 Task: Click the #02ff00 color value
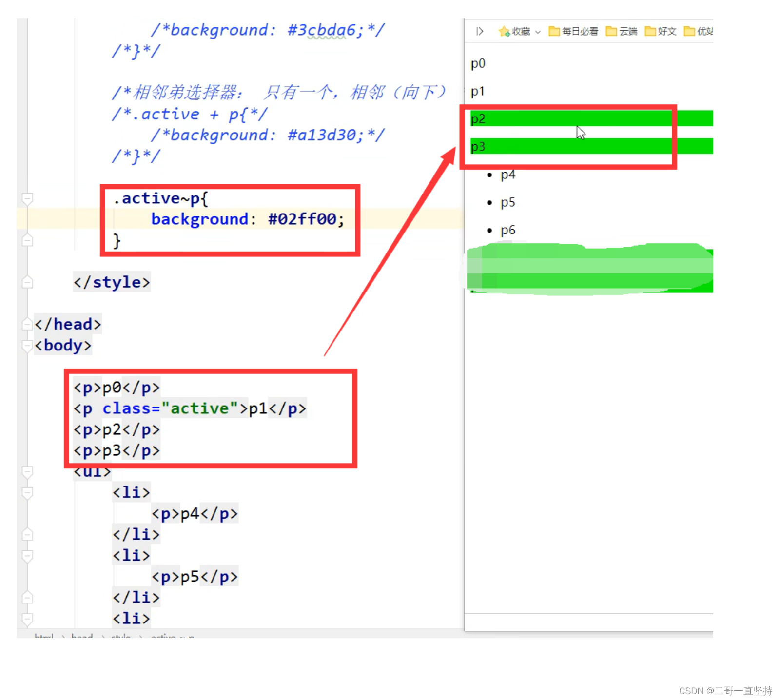pyautogui.click(x=302, y=219)
